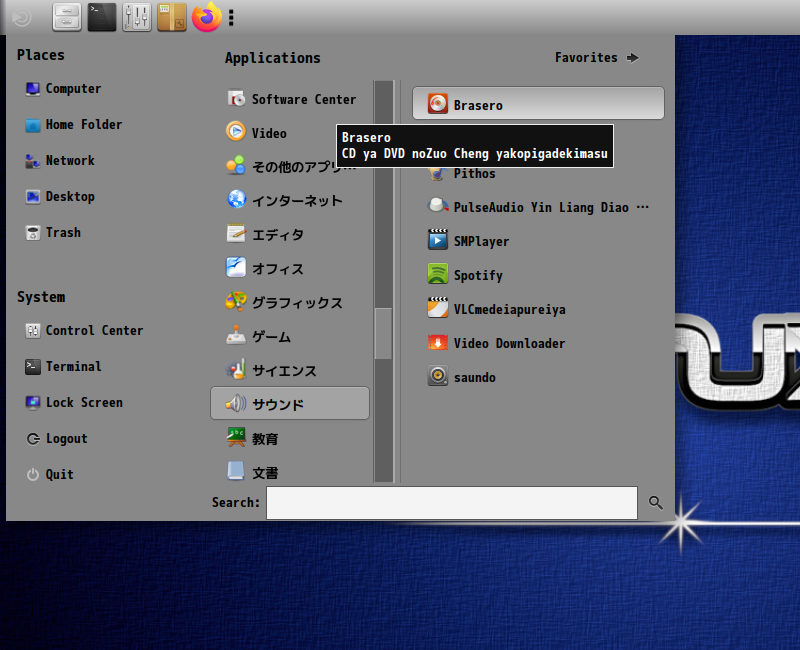This screenshot has height=650, width=800.
Task: Select the エディタ category
Action: tap(290, 235)
